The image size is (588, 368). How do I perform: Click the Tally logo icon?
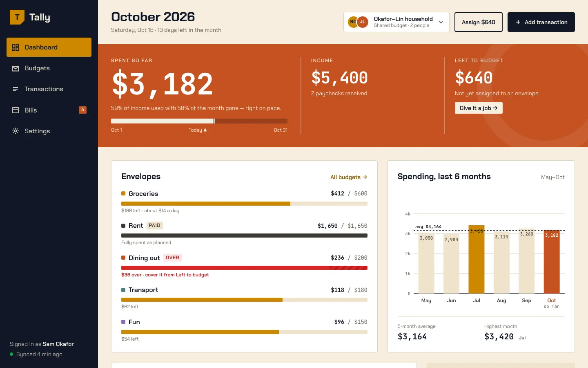pos(17,17)
